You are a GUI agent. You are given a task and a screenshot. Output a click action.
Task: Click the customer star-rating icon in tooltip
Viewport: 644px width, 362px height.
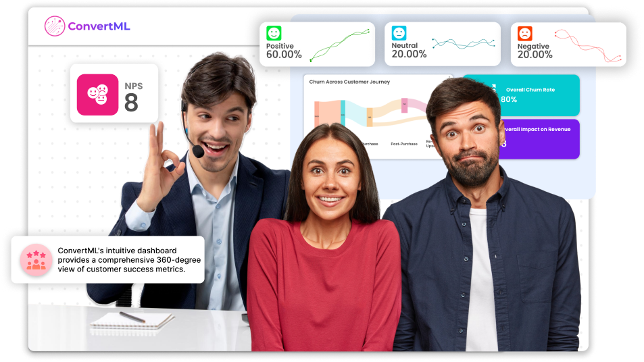(x=36, y=259)
